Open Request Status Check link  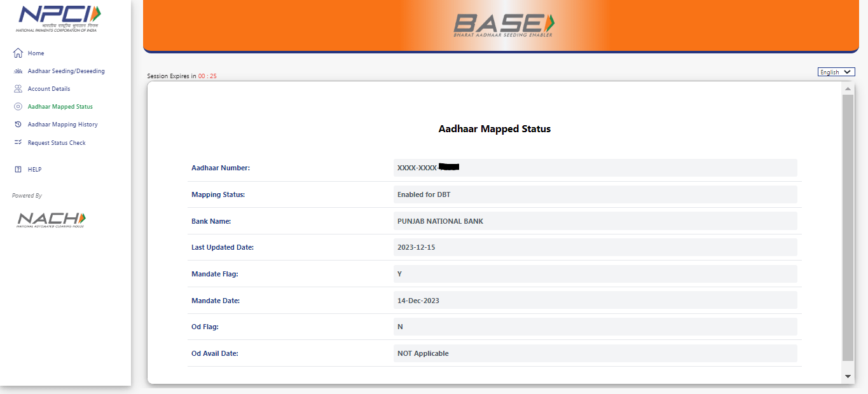click(x=57, y=143)
